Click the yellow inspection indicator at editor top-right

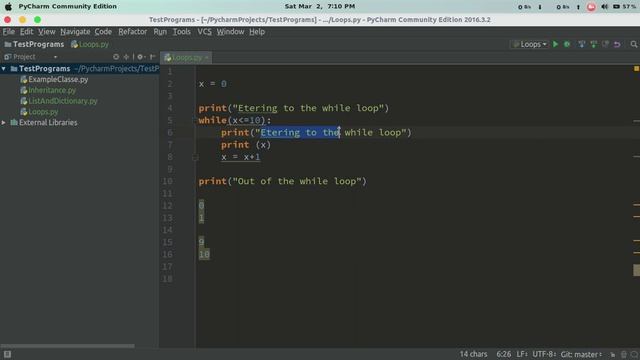point(636,69)
